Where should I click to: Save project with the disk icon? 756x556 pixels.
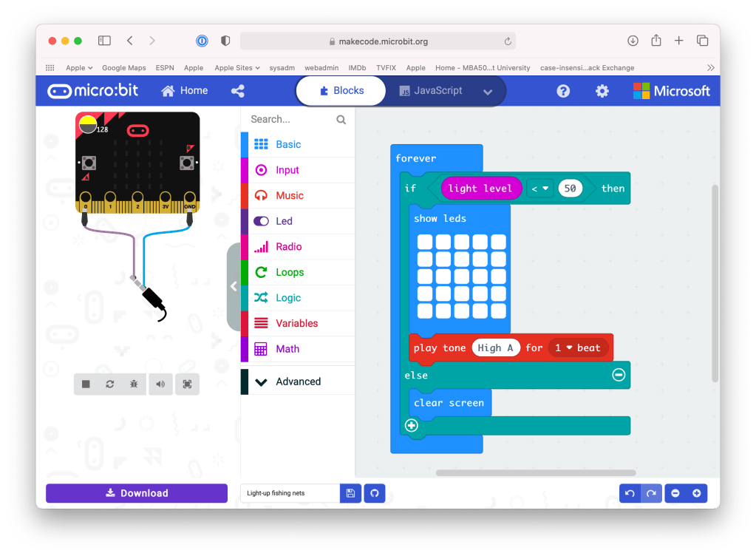click(350, 493)
